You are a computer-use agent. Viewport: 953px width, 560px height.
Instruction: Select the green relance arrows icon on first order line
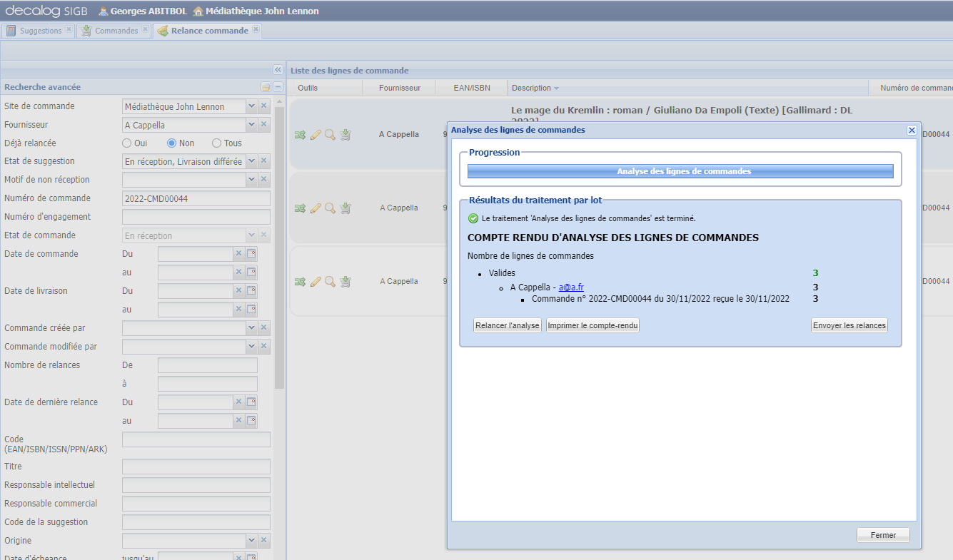coord(300,134)
